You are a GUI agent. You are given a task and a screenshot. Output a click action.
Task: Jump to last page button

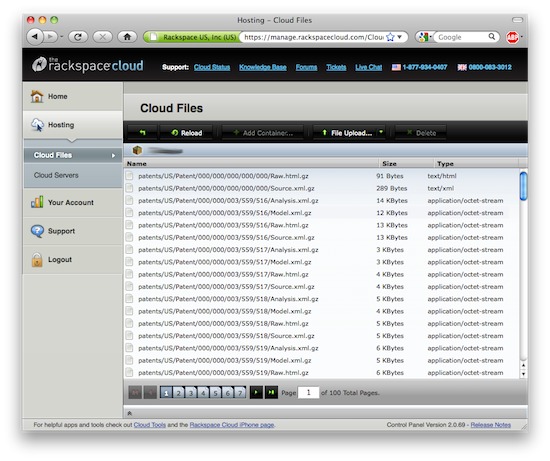click(271, 392)
